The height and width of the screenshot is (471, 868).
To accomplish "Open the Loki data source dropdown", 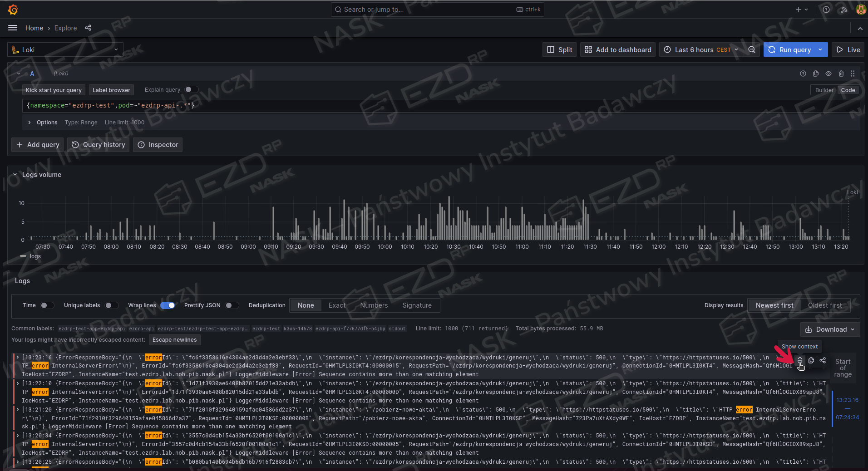I will point(65,50).
